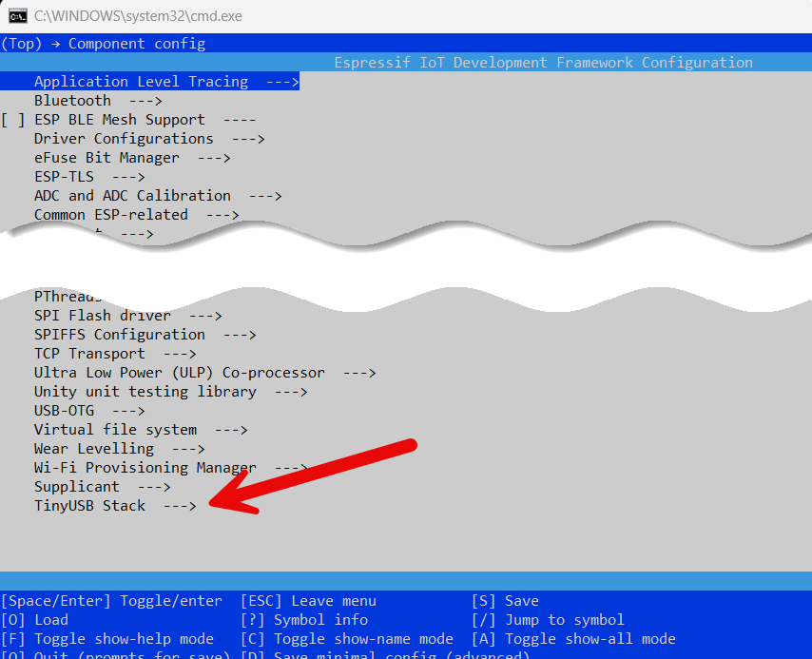
Task: Click the [S] Save shortcut label
Action: (x=505, y=601)
